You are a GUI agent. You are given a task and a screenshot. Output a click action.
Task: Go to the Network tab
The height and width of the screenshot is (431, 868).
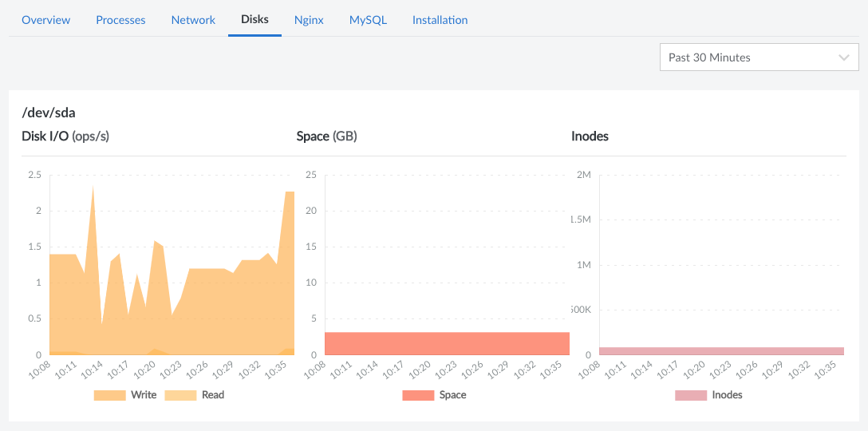tap(193, 20)
